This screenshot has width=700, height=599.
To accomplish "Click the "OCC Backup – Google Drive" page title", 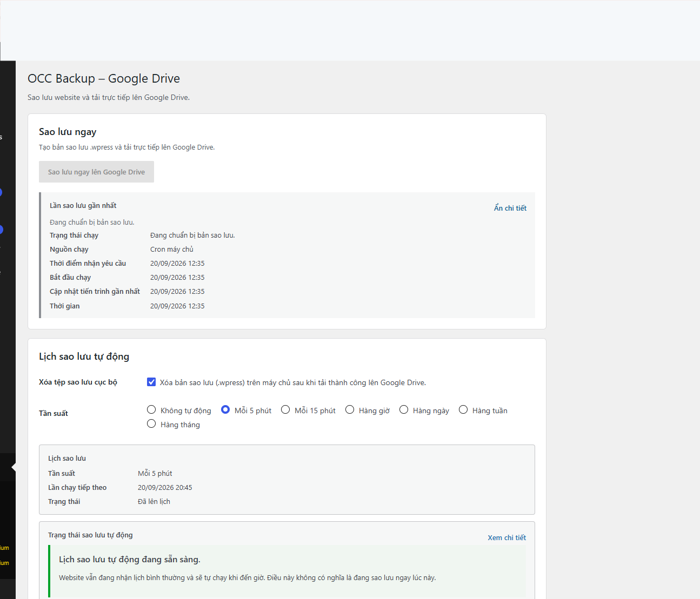I will pos(104,78).
